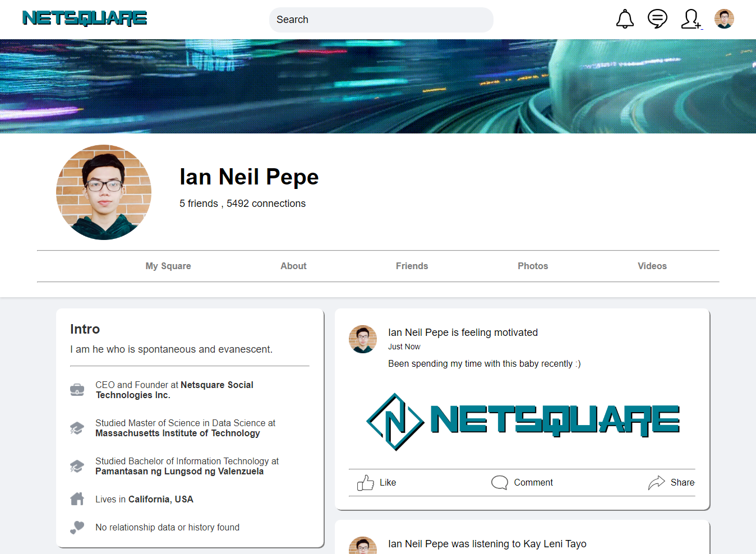
Task: Open the user avatar in top bar
Action: (724, 19)
